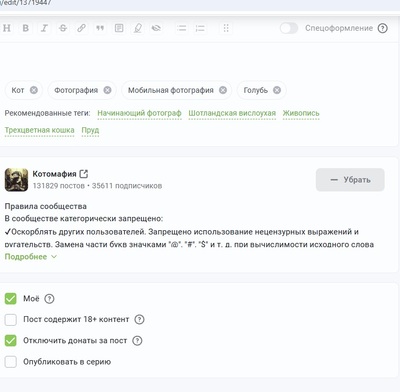400x392 pixels.
Task: Remove the Мобильная фотография tag
Action: [x=223, y=90]
